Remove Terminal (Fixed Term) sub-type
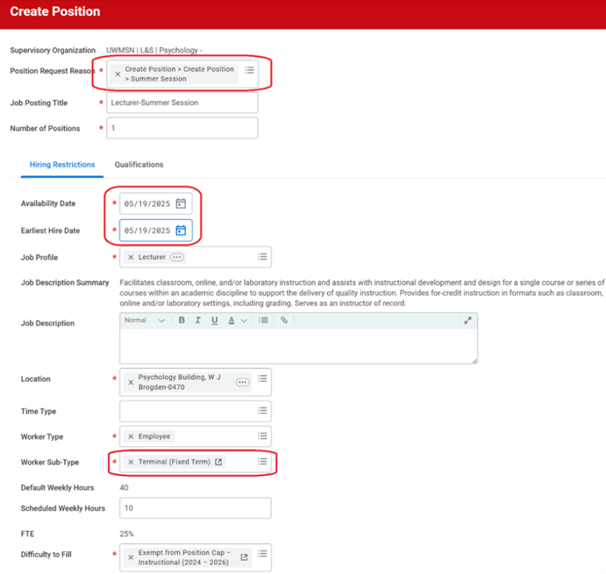Viewport: 606px width, 574px height. [x=131, y=462]
